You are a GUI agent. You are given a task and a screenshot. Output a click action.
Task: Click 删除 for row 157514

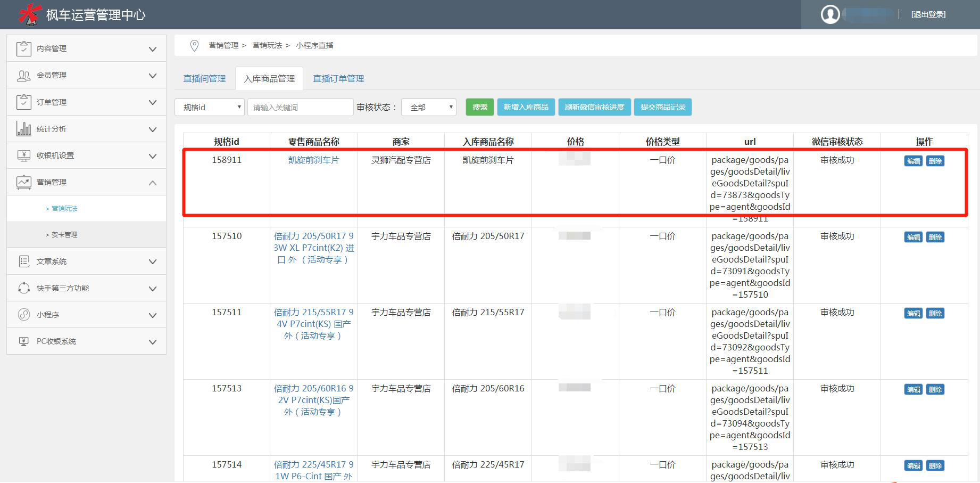click(935, 466)
